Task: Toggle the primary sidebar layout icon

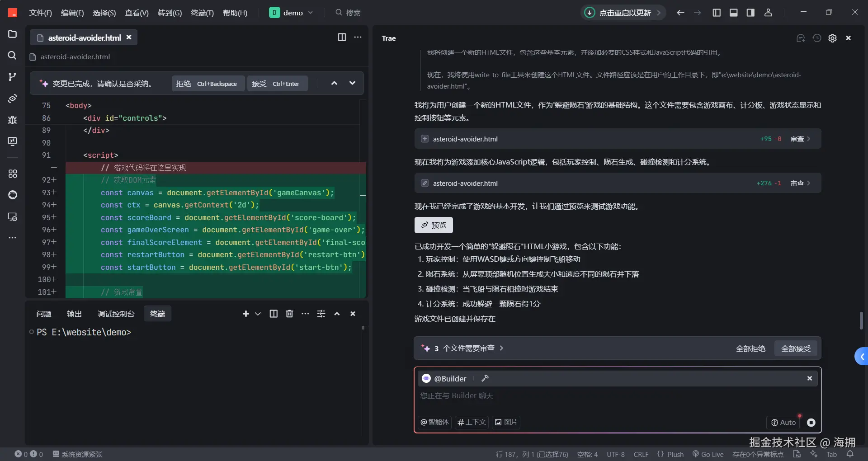Action: pos(717,13)
